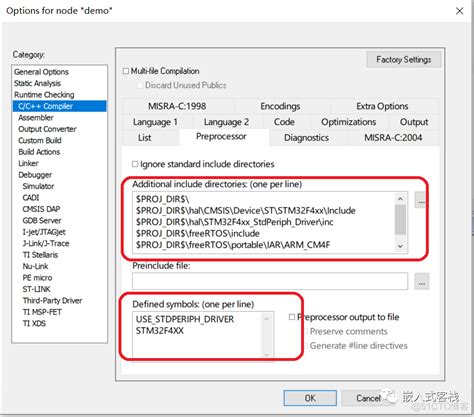Select General Options category

coord(41,72)
